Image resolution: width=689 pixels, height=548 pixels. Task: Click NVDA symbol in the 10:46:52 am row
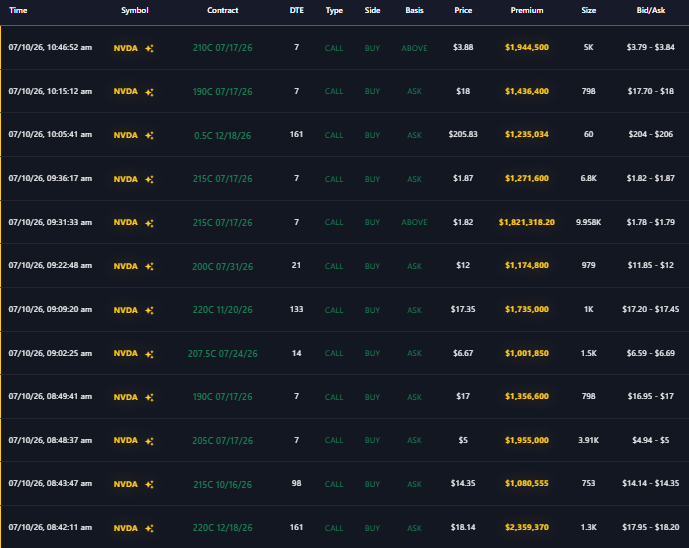click(x=126, y=48)
